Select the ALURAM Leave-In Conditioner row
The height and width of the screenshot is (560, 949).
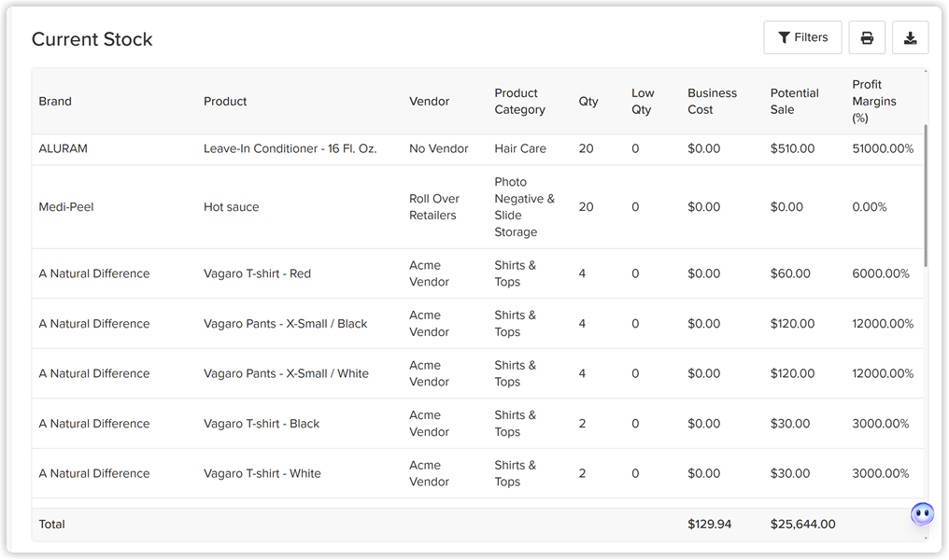[x=477, y=148]
